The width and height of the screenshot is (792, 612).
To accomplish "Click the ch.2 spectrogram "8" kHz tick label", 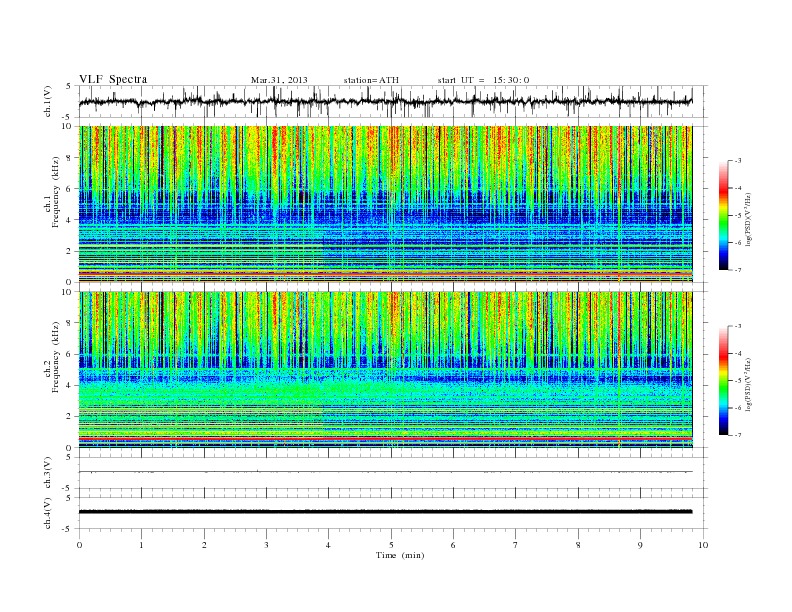I will tap(70, 323).
